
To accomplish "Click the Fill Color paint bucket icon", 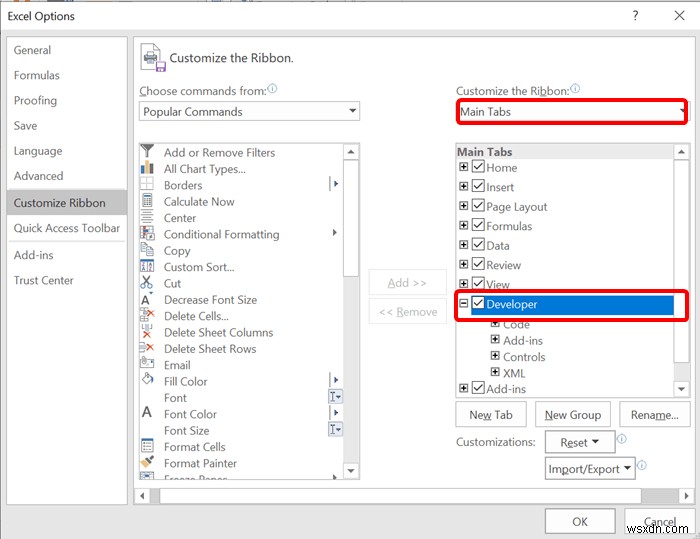I will pos(147,379).
